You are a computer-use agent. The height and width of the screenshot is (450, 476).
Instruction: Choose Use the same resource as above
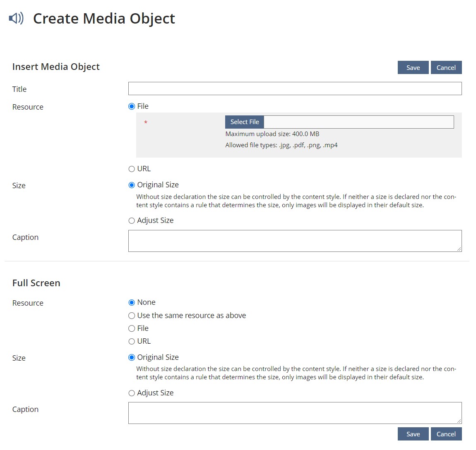point(132,316)
